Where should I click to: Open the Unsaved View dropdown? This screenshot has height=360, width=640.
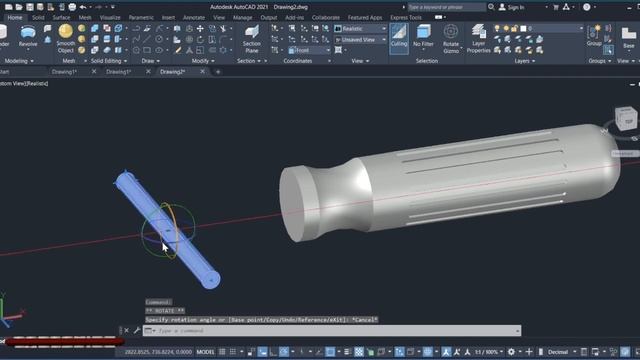click(360, 40)
